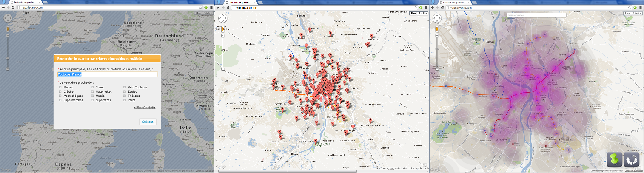Select Plan map type in the middle window
Image resolution: width=644 pixels, height=173 pixels.
pyautogui.click(x=413, y=14)
